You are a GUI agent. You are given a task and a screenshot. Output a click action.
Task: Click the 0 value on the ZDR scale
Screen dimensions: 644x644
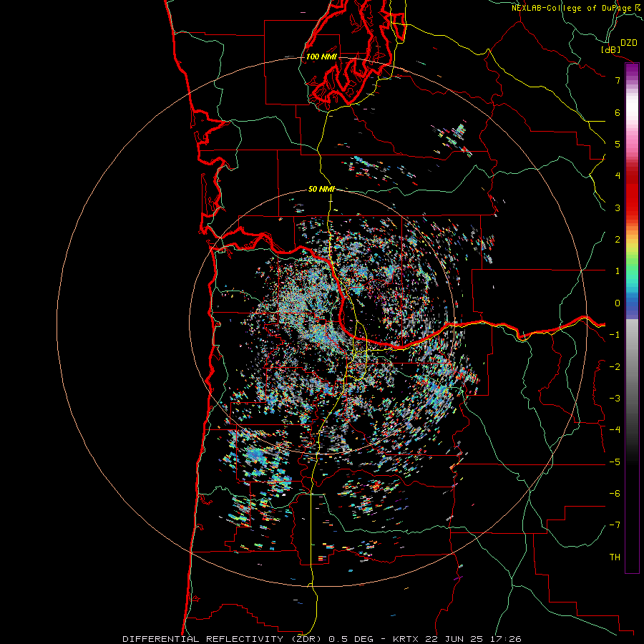[618, 303]
